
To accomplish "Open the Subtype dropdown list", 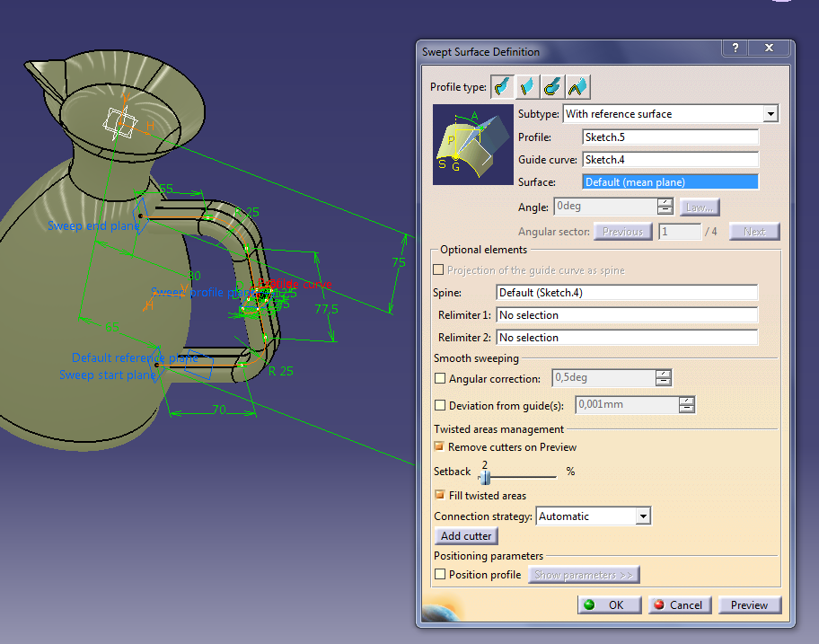I will pyautogui.click(x=771, y=114).
